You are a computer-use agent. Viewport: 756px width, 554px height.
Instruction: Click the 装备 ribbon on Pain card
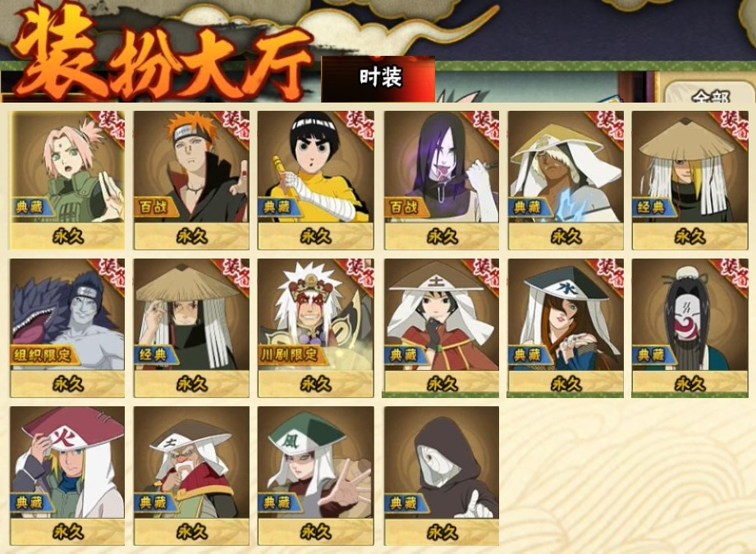click(235, 127)
